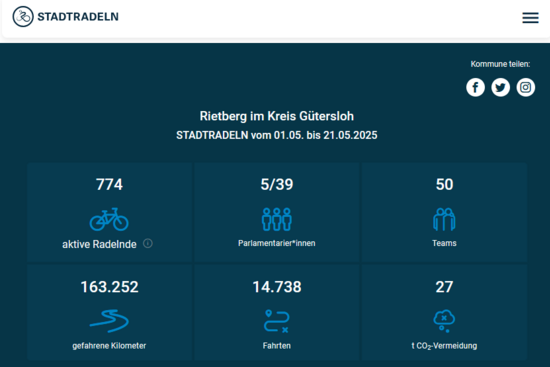550x367 pixels.
Task: Click the Parlamentarier*innen people icon
Action: pos(277,219)
